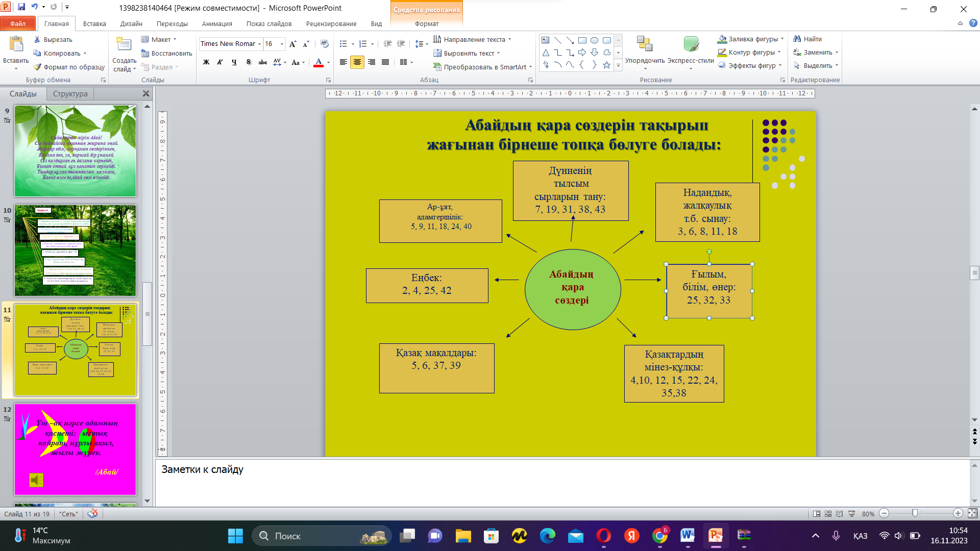The height and width of the screenshot is (551, 980).
Task: Click the Arrange shapes icon
Action: [644, 45]
